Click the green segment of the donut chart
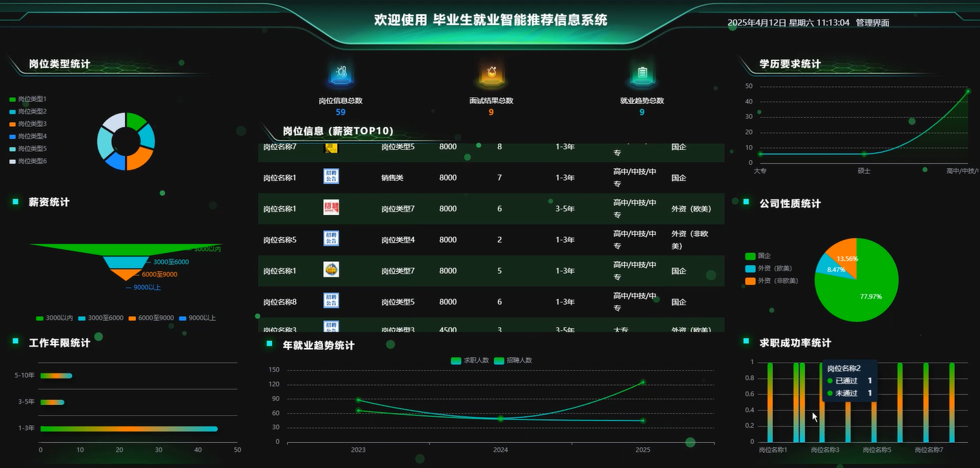Viewport: 980px width, 468px height. point(137,120)
